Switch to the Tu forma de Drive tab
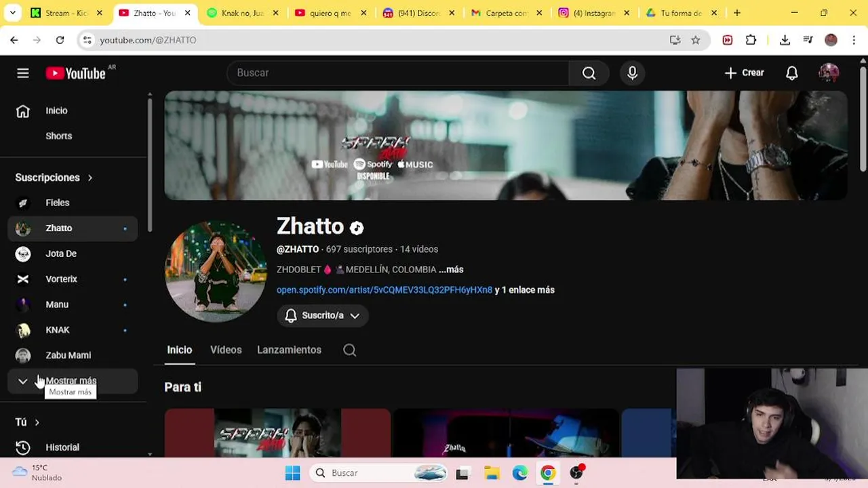Viewport: 868px width, 488px height. 682,13
